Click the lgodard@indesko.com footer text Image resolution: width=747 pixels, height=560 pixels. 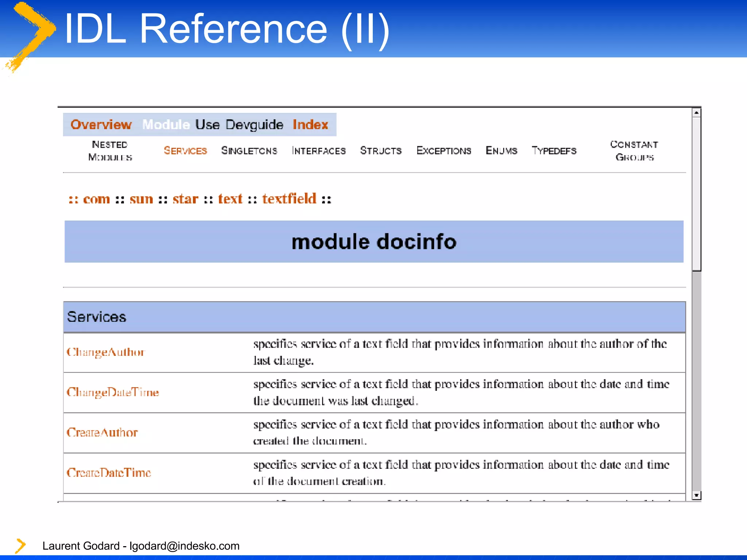click(185, 546)
